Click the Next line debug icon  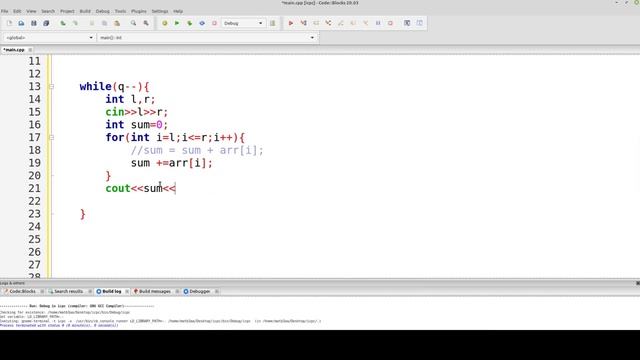pyautogui.click(x=316, y=23)
